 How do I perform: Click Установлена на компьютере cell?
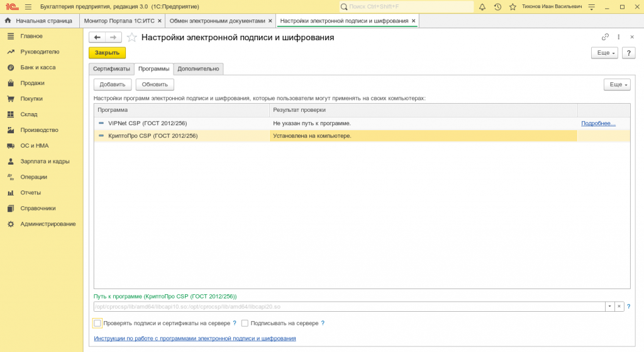[423, 136]
